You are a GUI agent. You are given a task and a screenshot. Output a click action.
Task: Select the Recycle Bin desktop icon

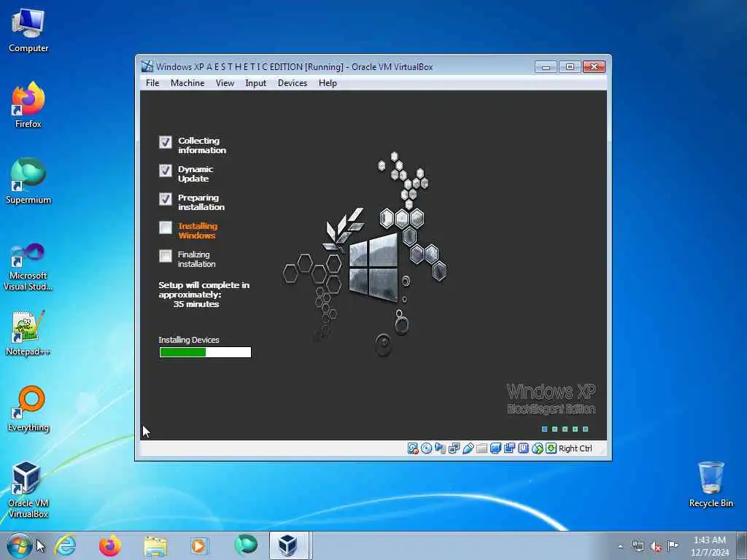711,485
